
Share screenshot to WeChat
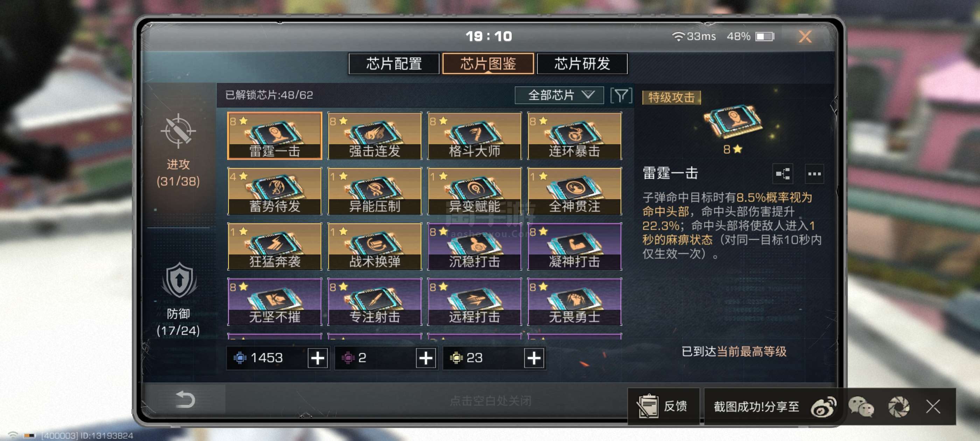coord(861,406)
